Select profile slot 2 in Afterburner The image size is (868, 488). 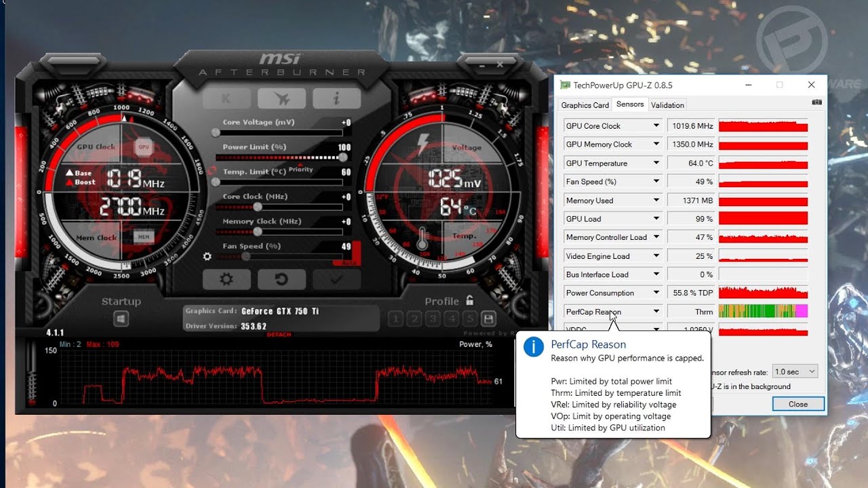pos(414,319)
